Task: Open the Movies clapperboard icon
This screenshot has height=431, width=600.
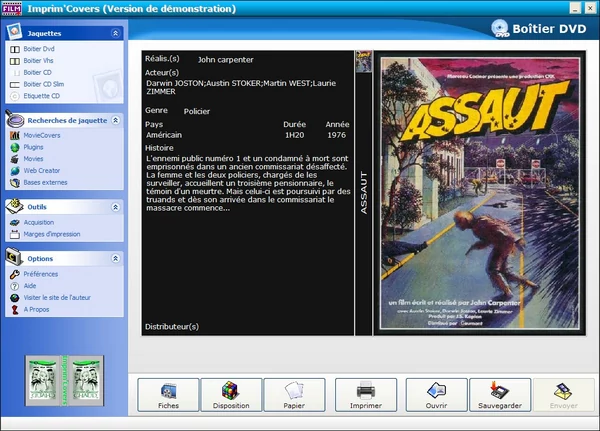Action: 15,159
